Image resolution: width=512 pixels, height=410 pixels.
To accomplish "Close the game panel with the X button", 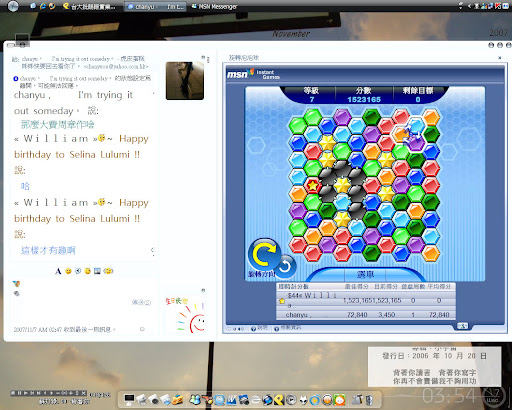I will point(499,58).
